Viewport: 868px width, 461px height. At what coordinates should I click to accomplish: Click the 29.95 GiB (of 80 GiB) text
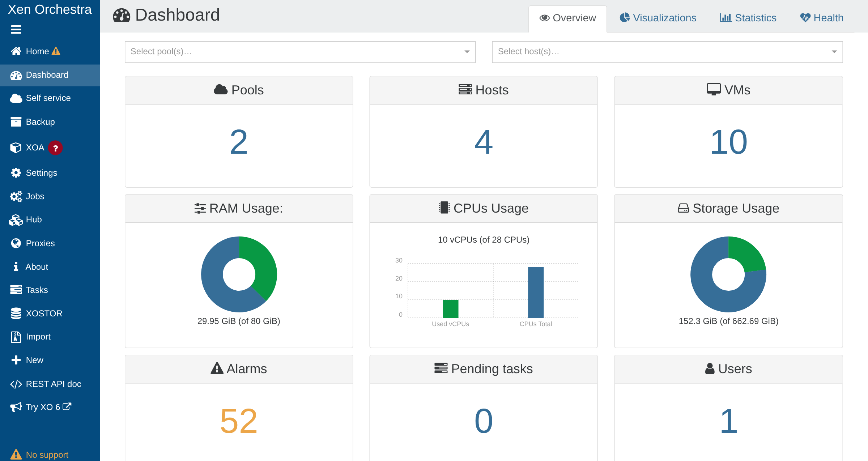coord(239,321)
